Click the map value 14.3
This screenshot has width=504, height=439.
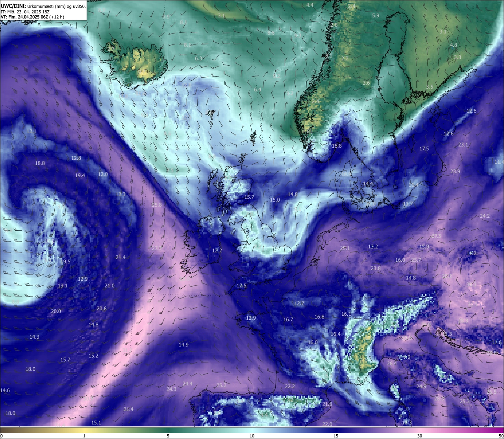pyautogui.click(x=34, y=337)
